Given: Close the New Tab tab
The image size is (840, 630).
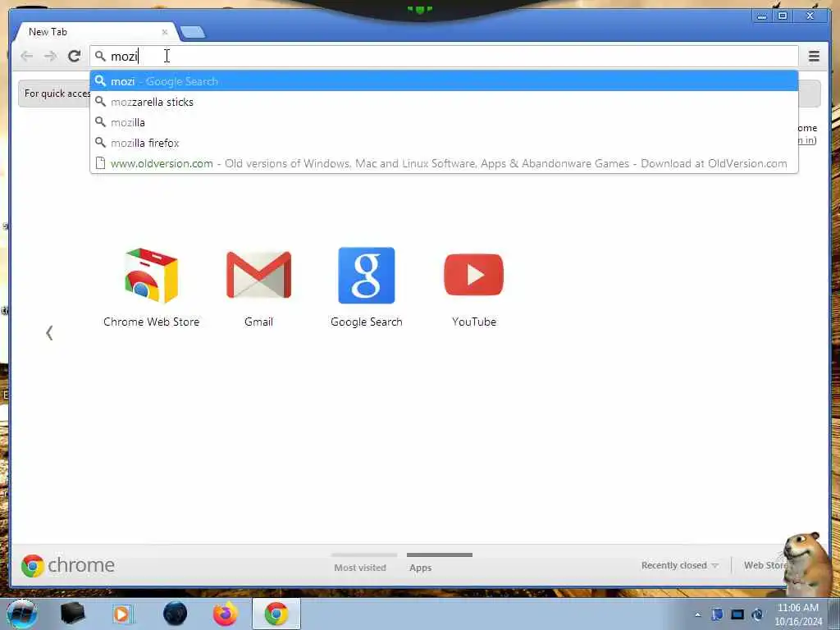Looking at the screenshot, I should (164, 32).
